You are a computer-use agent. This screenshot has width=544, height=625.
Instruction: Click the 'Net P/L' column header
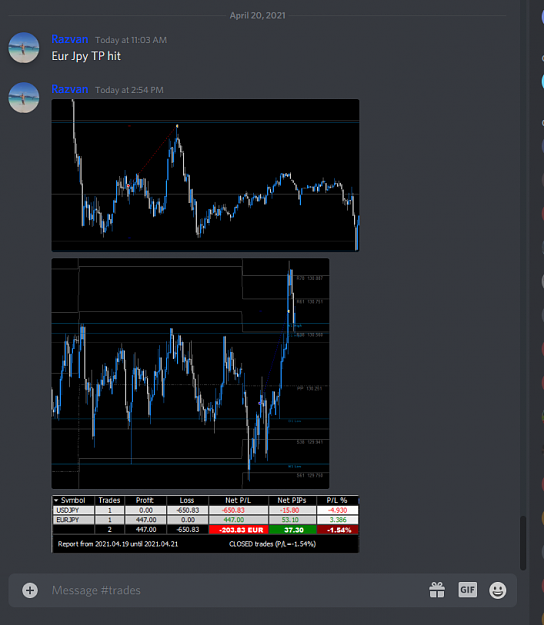click(x=238, y=500)
